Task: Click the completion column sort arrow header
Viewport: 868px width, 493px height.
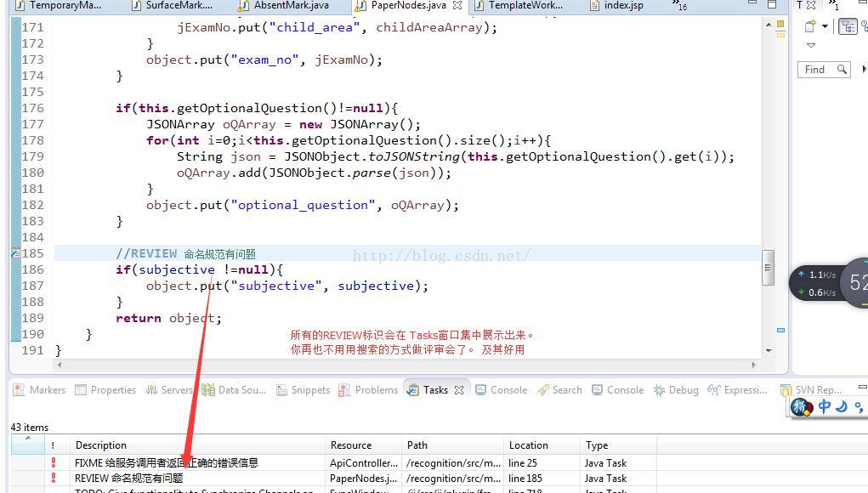Action: 27,445
